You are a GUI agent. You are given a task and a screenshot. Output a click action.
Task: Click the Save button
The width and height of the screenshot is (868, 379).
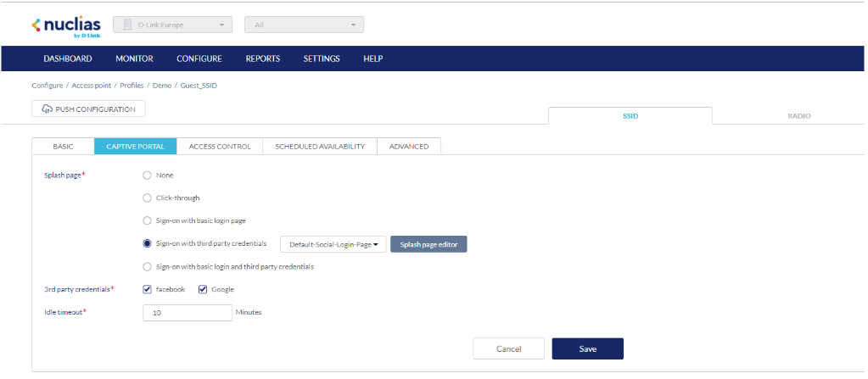pos(587,348)
